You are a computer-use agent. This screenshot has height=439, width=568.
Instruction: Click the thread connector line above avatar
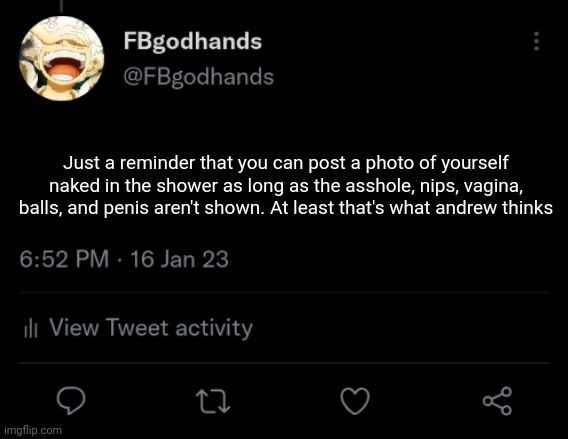[x=62, y=6]
